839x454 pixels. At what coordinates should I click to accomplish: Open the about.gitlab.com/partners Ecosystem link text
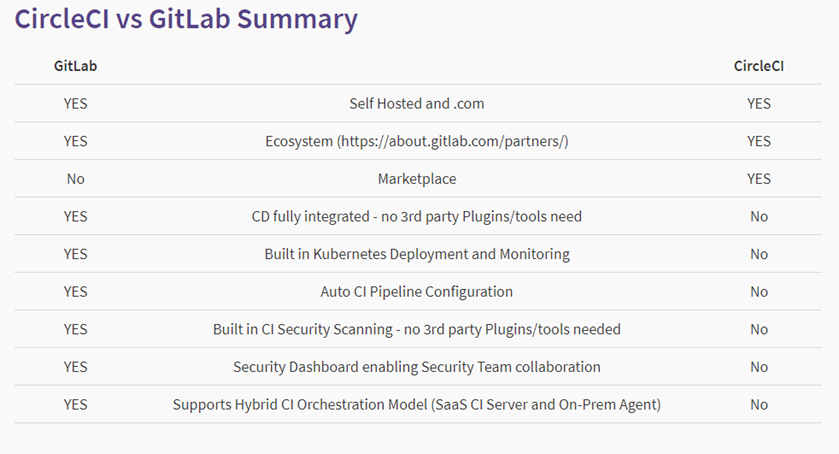(x=454, y=141)
